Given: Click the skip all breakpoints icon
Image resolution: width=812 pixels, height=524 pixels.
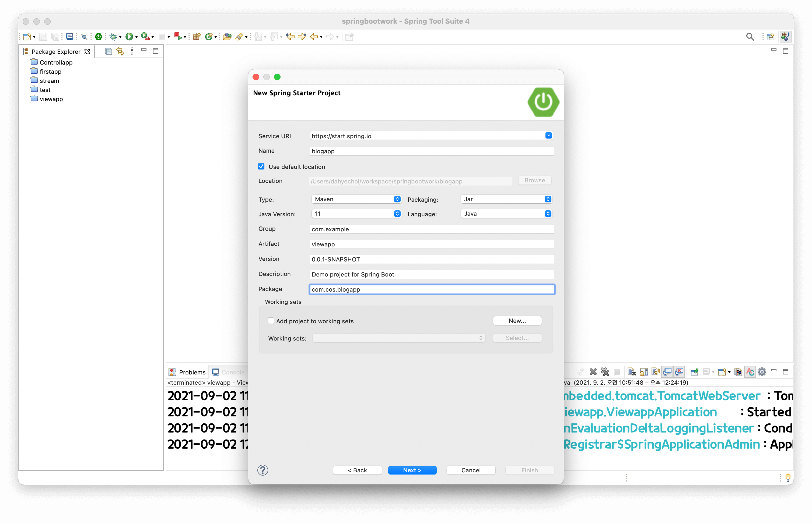Looking at the screenshot, I should coord(85,37).
